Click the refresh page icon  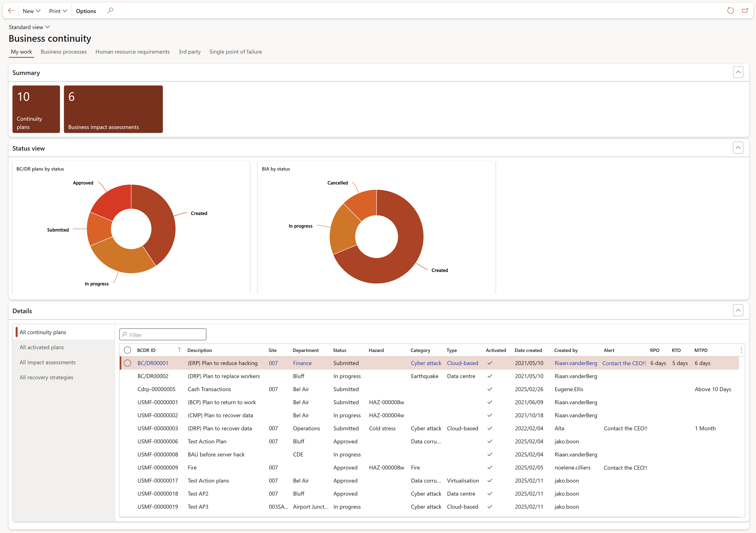pyautogui.click(x=730, y=10)
